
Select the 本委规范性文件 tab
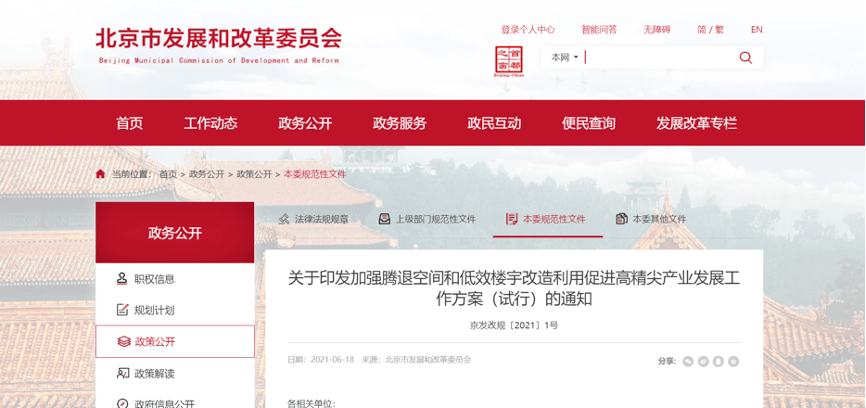coord(547,219)
